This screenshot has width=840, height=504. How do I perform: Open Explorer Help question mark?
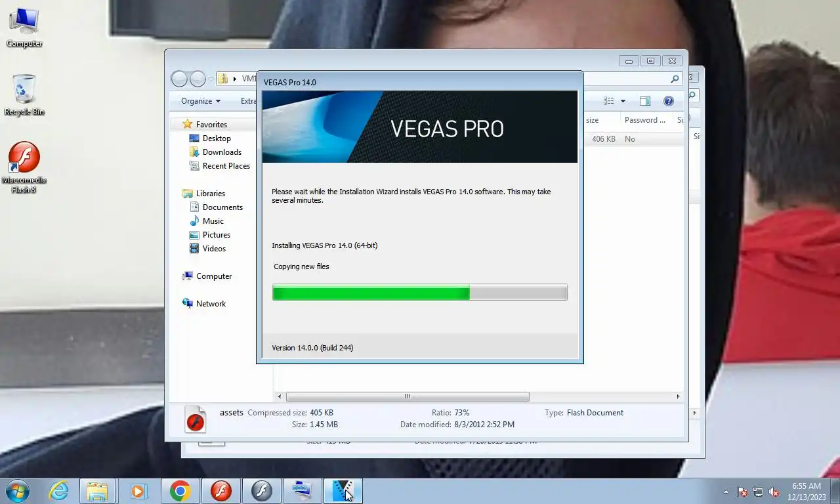[669, 101]
